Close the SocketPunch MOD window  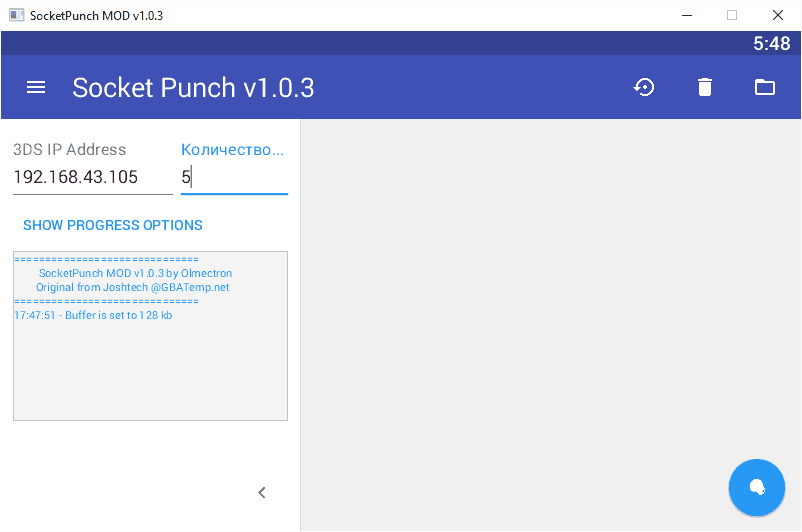pos(777,15)
